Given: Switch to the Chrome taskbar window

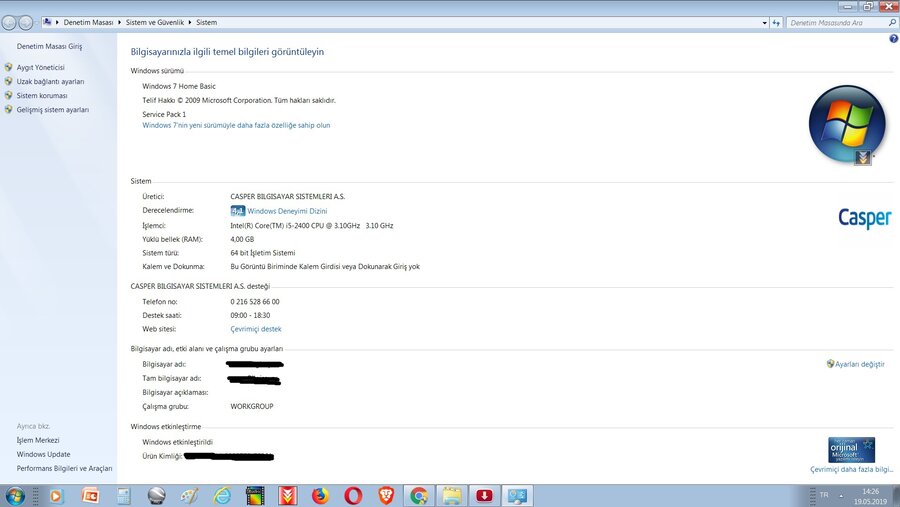Looking at the screenshot, I should click(x=419, y=496).
